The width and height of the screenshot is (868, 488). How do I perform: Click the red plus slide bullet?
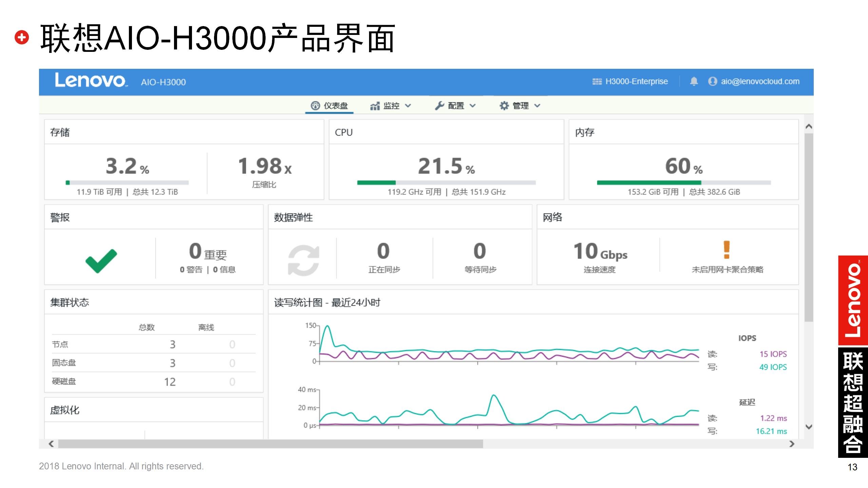[x=22, y=37]
